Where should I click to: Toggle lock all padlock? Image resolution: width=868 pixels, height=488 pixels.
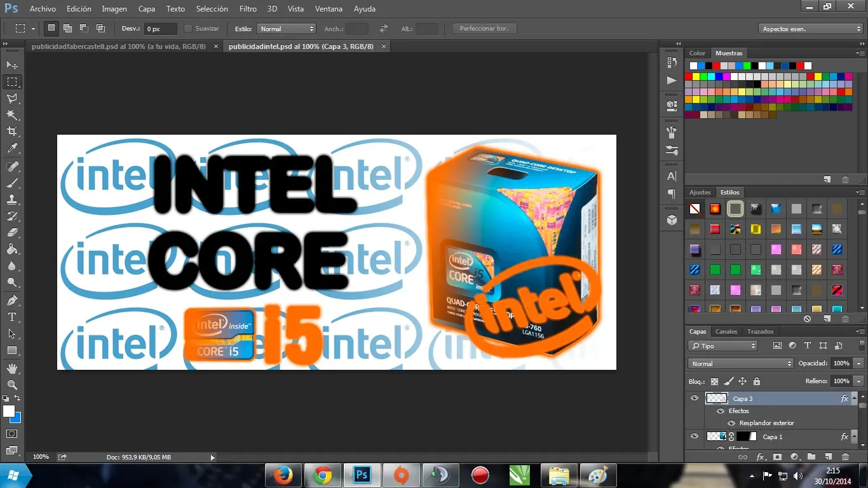(x=756, y=381)
